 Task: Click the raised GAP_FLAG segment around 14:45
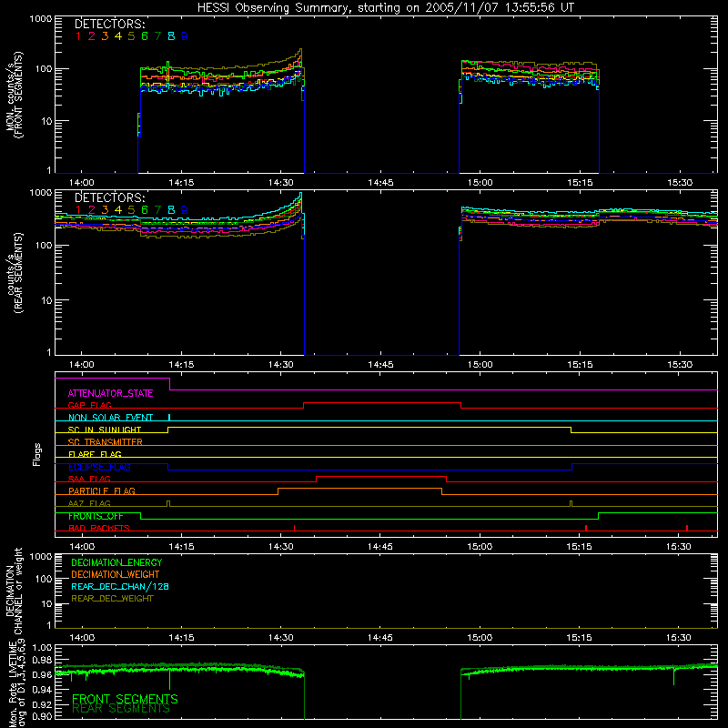pyautogui.click(x=382, y=402)
